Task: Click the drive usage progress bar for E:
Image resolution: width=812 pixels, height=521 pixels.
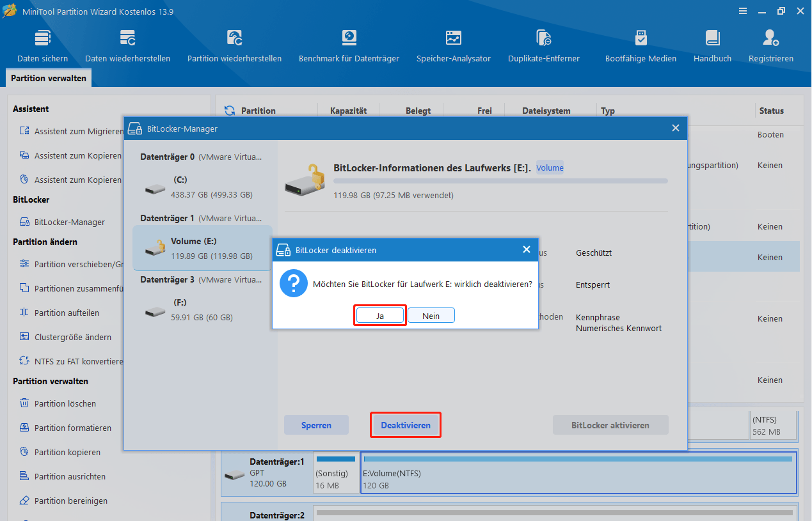Action: pyautogui.click(x=500, y=181)
